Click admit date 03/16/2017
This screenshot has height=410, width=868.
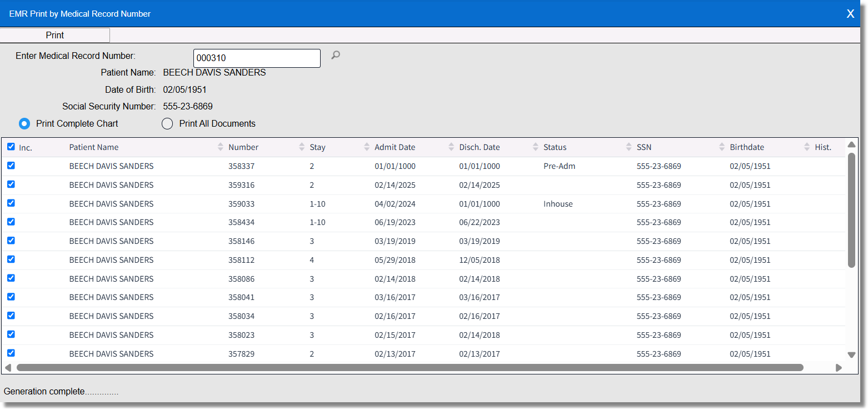[x=395, y=297]
